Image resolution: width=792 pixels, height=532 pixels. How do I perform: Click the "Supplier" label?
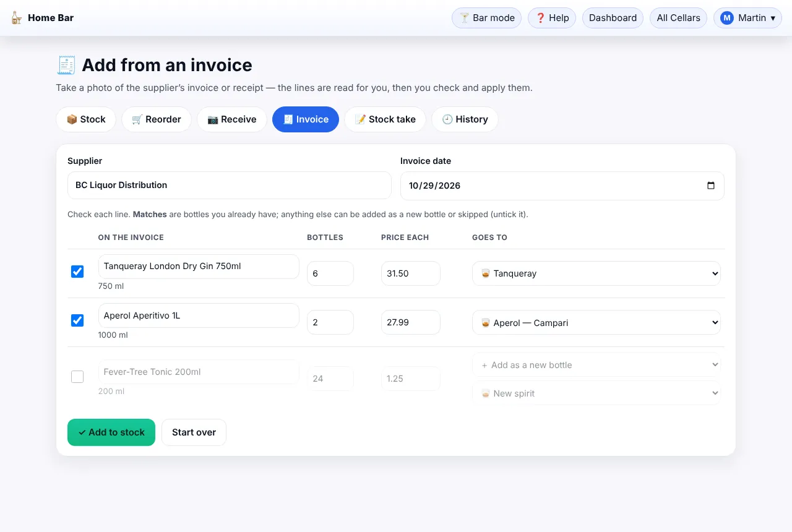(85, 161)
